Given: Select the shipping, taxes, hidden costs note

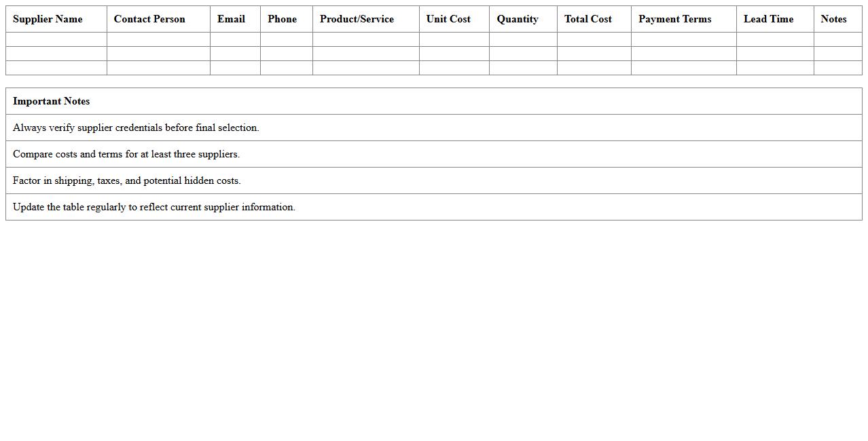Looking at the screenshot, I should pos(127,180).
